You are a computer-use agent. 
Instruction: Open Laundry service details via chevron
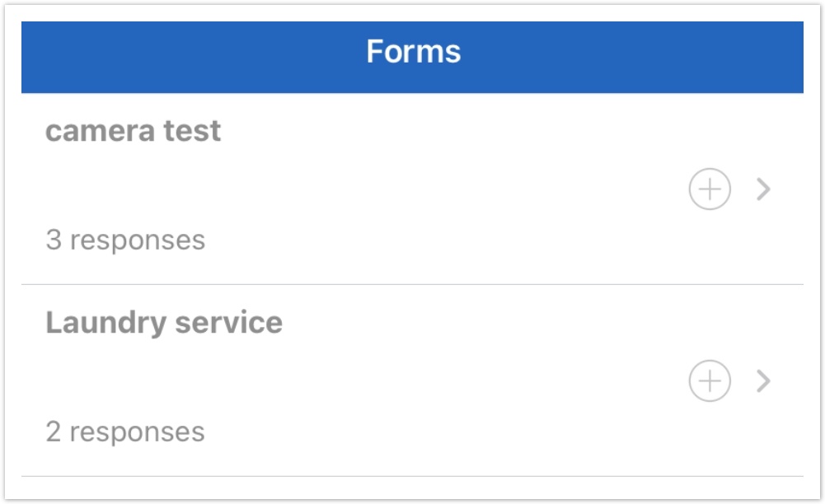point(764,381)
